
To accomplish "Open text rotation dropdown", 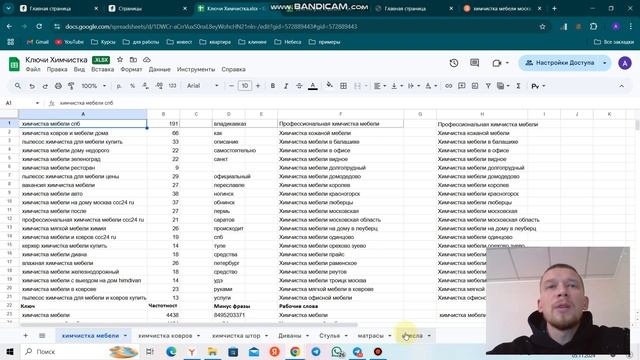I will [431, 86].
